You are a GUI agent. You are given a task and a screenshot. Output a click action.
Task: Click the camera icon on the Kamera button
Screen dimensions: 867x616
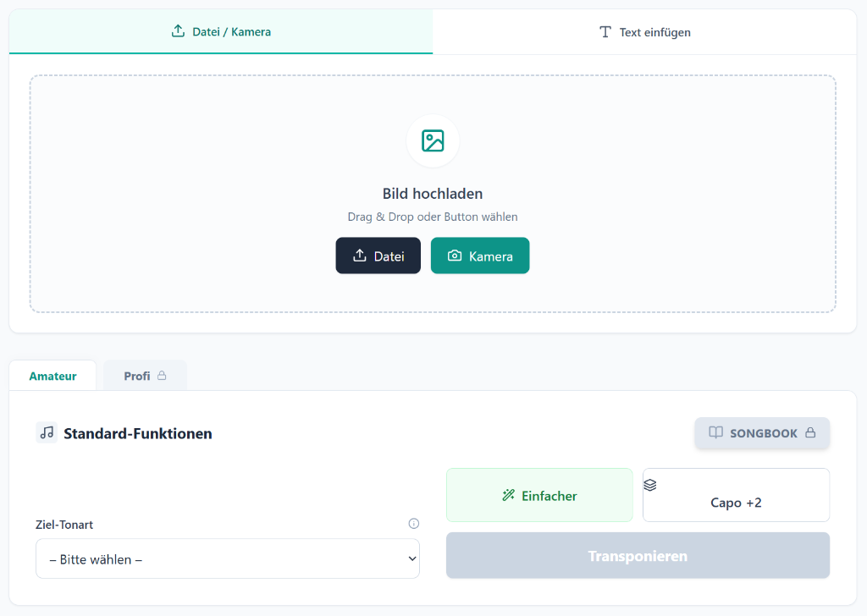coord(456,256)
